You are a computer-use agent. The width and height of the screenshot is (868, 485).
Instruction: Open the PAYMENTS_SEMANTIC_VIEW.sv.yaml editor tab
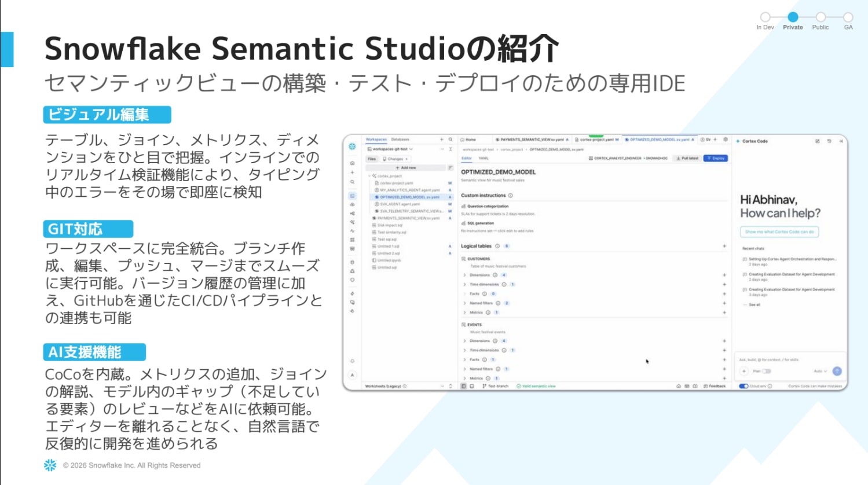click(x=532, y=139)
